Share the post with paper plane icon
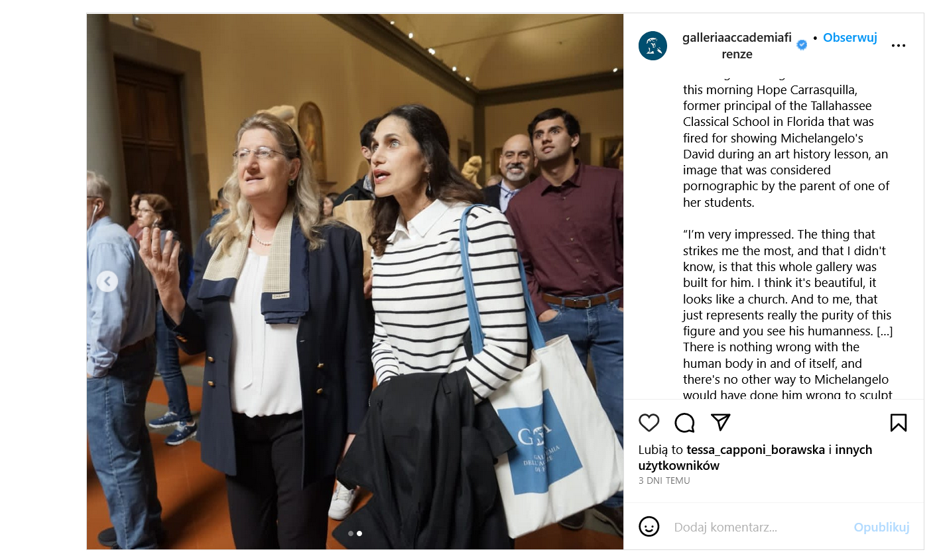Screen dimensions: 939x560 (720, 423)
